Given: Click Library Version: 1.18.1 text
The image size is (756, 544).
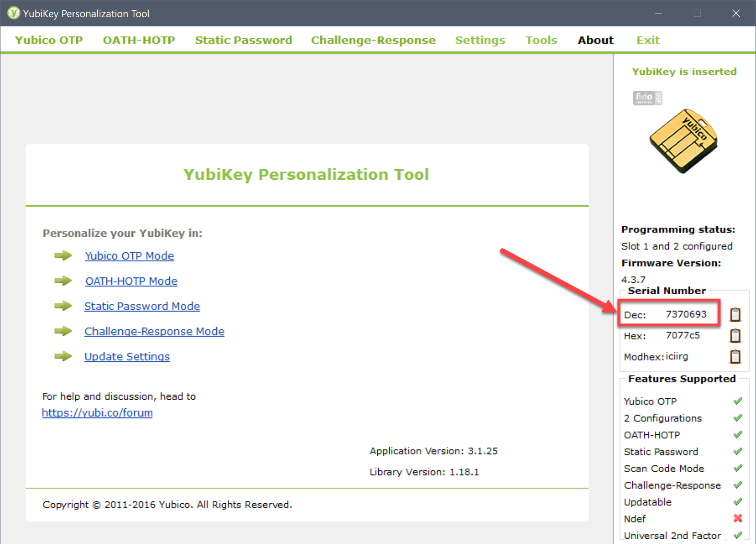Looking at the screenshot, I should [424, 472].
